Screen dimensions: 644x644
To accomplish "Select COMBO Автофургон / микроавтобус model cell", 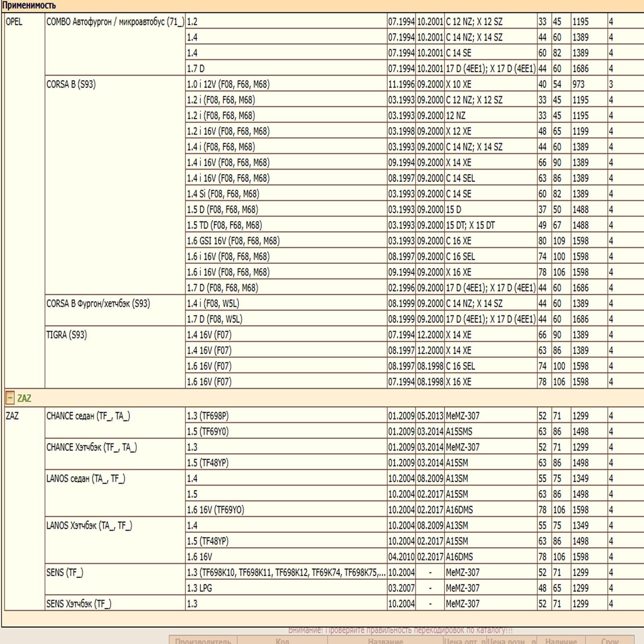I will coord(115,22).
